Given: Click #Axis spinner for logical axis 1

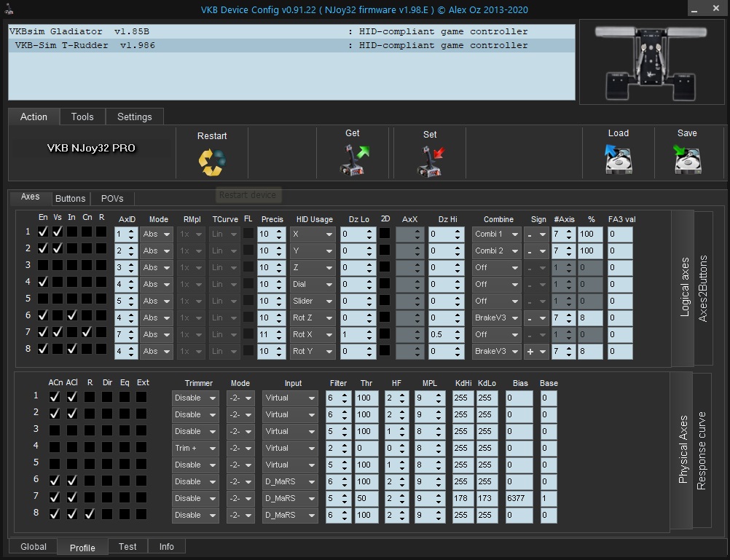Looking at the screenshot, I should pos(563,234).
